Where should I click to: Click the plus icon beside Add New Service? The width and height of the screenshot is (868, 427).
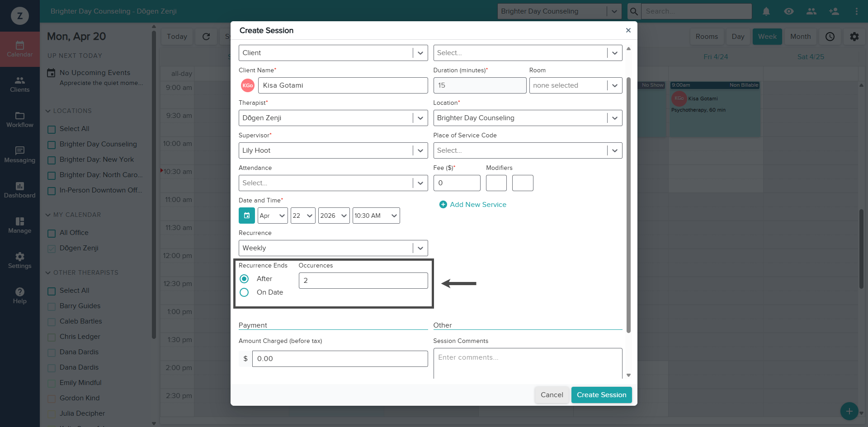click(x=443, y=205)
